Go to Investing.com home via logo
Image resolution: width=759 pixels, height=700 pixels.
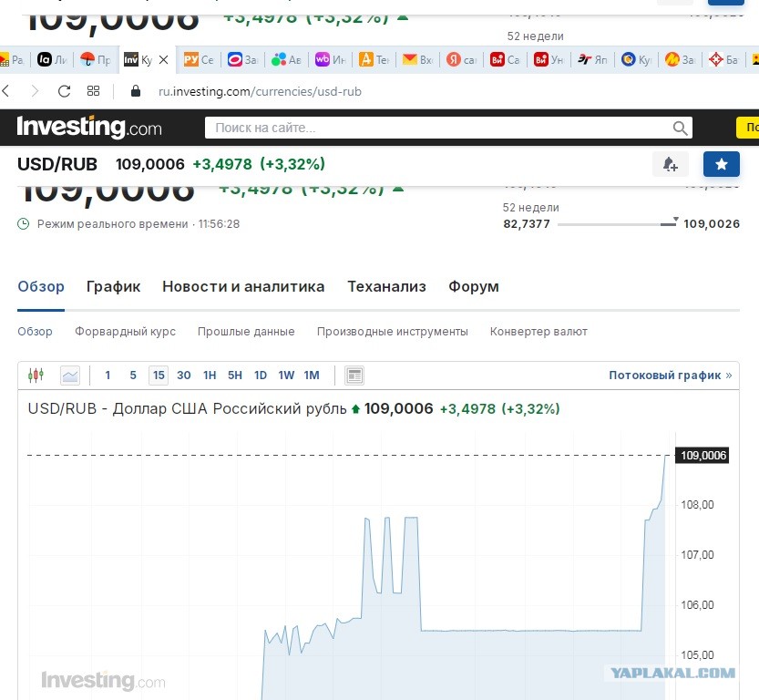89,128
